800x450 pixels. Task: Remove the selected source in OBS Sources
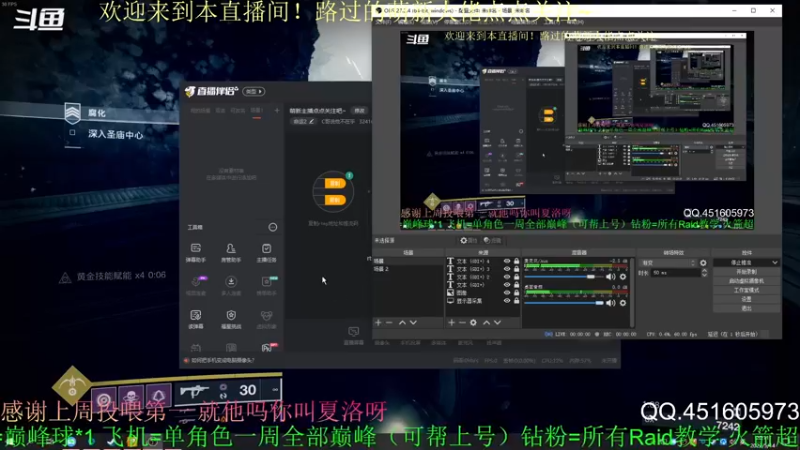click(462, 322)
